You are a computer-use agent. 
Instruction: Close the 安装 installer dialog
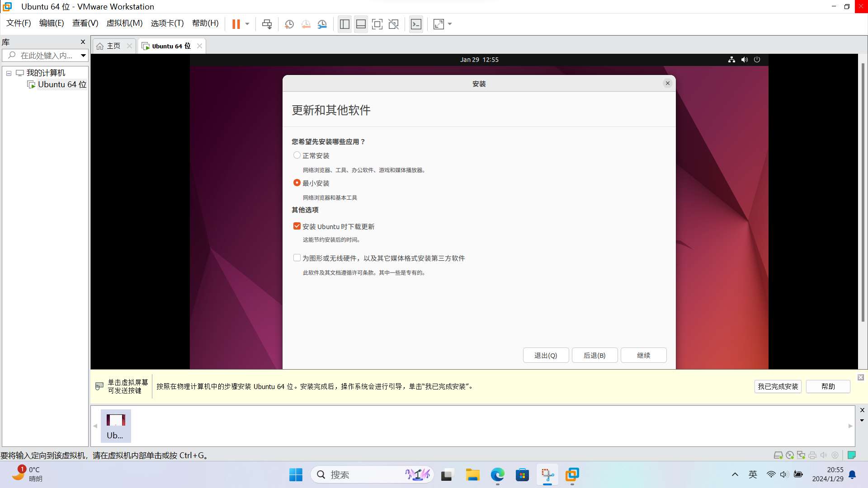pos(668,83)
